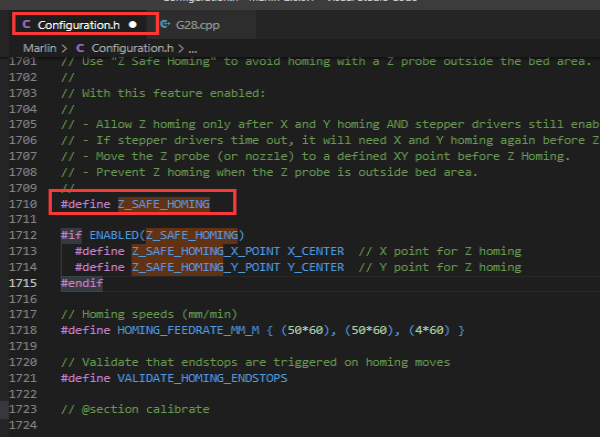
Task: Click the Z_SAFE_HOMING define on line 1710
Action: 164,204
